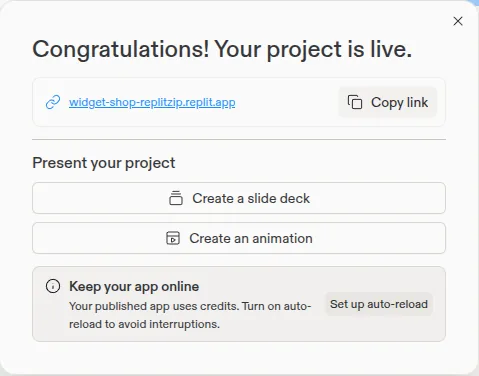Click Create a slide deck
Screen dimensions: 479x376
point(239,198)
